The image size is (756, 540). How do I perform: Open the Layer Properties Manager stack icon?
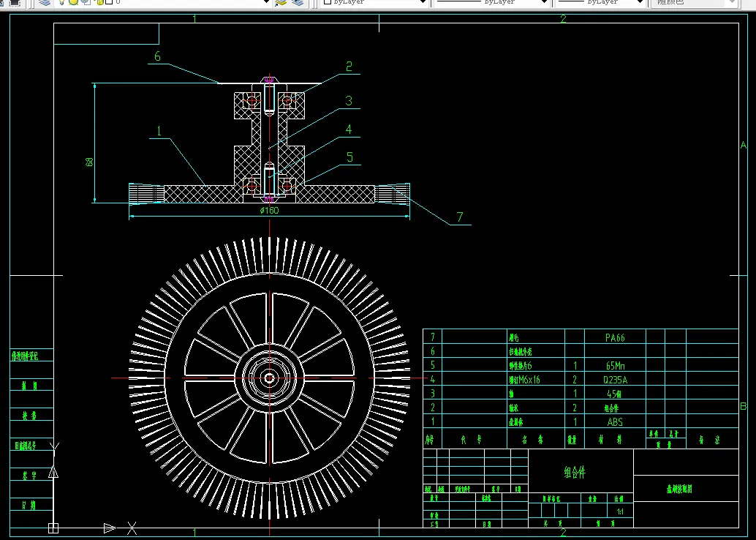point(45,2)
